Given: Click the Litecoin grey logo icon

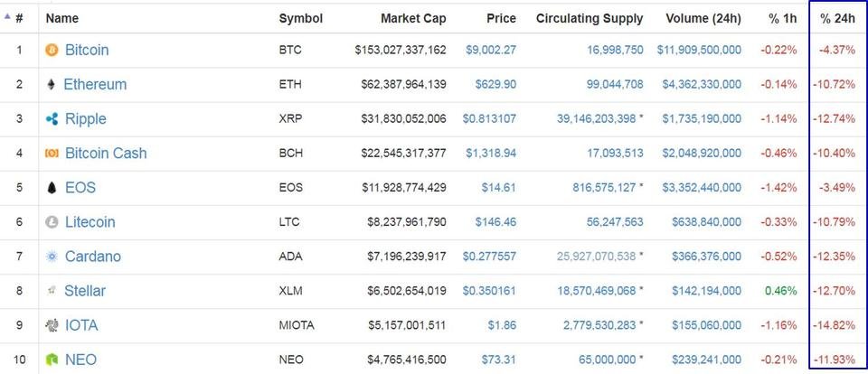Looking at the screenshot, I should [52, 222].
